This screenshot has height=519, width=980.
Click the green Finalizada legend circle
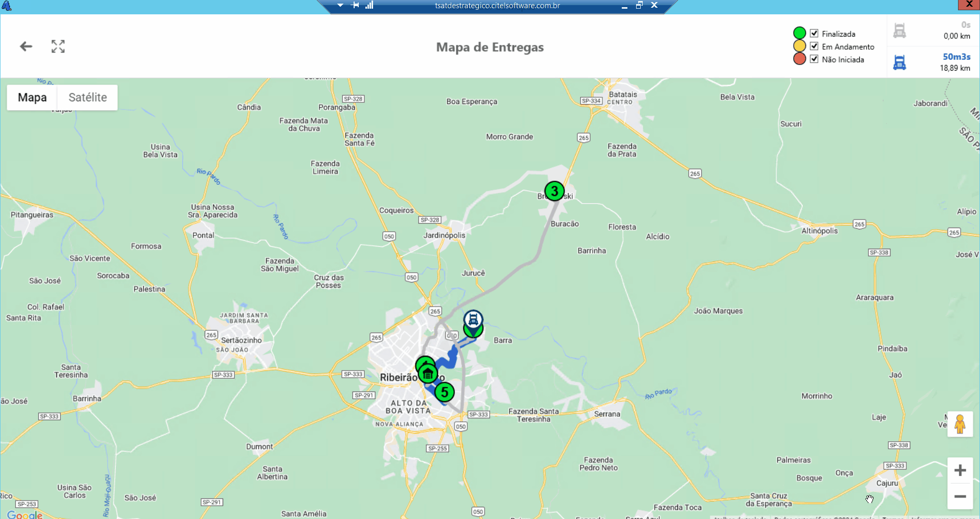click(x=799, y=33)
